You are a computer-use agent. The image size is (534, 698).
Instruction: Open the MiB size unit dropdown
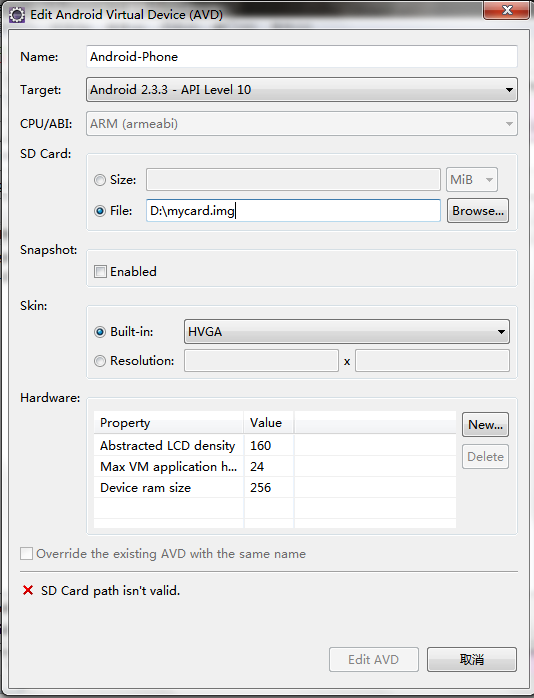tap(472, 180)
